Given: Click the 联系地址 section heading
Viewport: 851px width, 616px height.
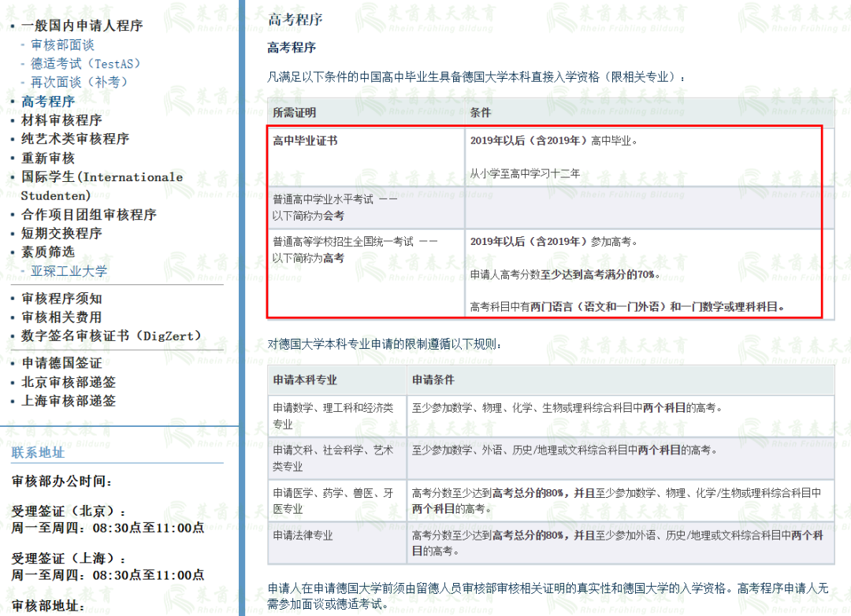Looking at the screenshot, I should (x=38, y=453).
